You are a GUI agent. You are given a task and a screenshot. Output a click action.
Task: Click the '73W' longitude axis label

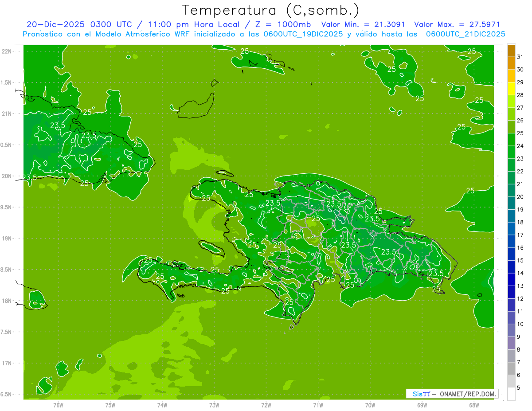click(x=214, y=405)
